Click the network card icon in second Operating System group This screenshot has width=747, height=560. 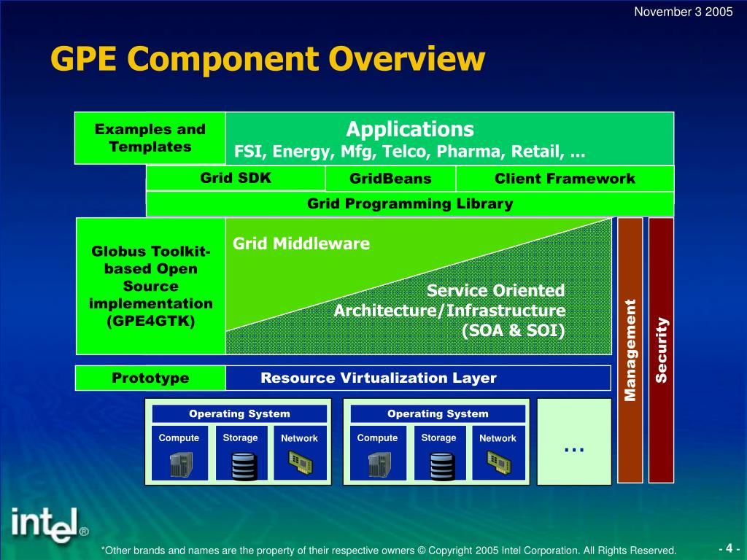click(499, 462)
